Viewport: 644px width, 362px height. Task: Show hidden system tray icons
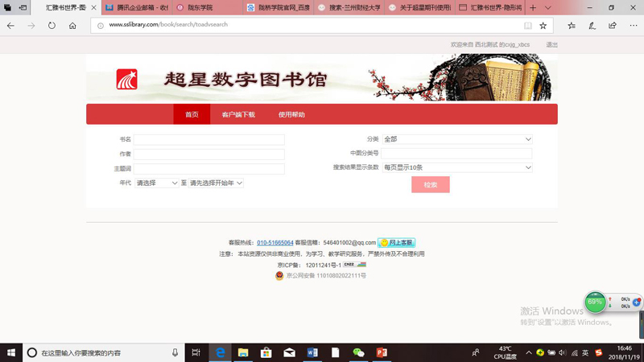coord(529,352)
